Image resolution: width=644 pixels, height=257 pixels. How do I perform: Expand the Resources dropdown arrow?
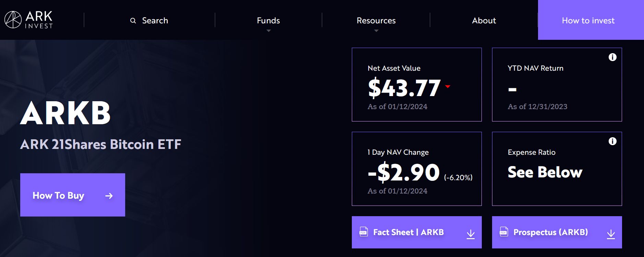point(376,31)
